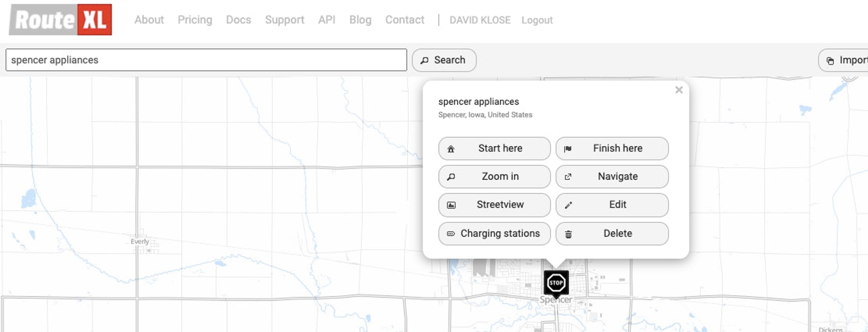Viewport: 868px width, 332px height.
Task: Close the spencer appliances popup
Action: [x=679, y=90]
